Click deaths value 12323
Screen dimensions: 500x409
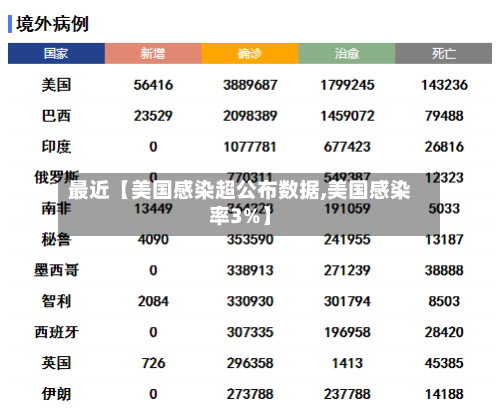pyautogui.click(x=444, y=178)
